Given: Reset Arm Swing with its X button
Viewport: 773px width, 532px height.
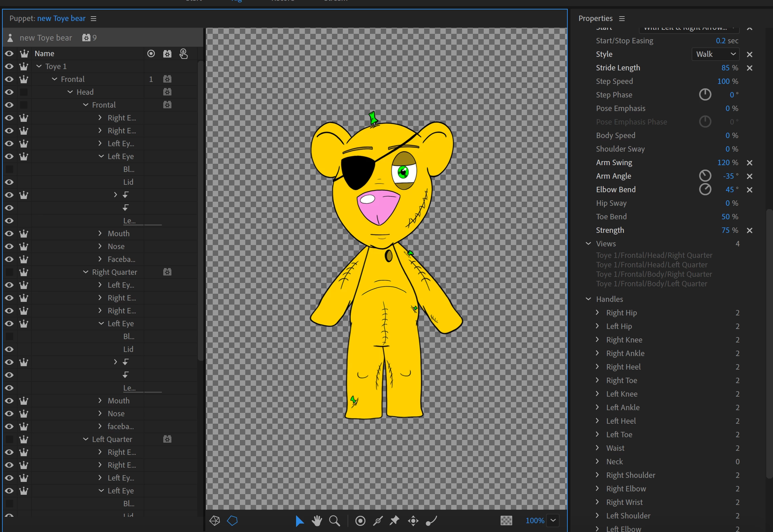Looking at the screenshot, I should [750, 163].
